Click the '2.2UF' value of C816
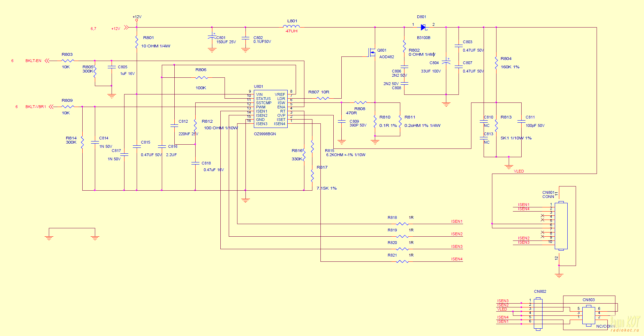 (x=171, y=155)
